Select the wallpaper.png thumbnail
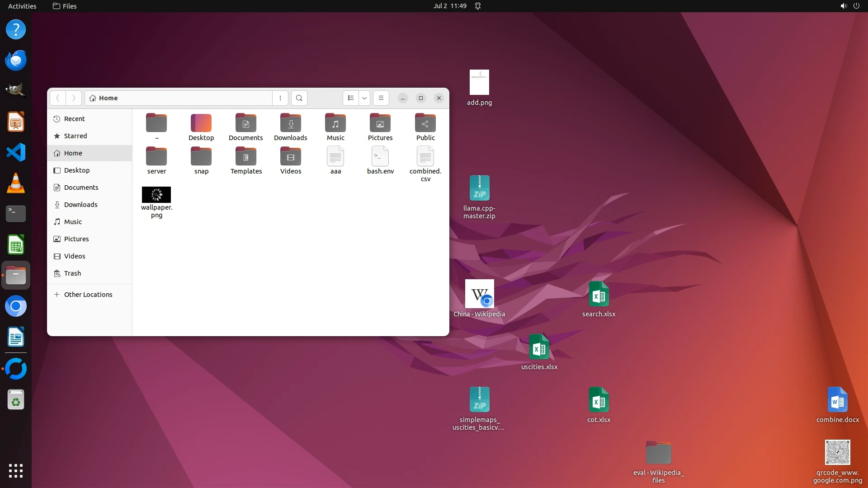The image size is (868, 488). [x=156, y=195]
